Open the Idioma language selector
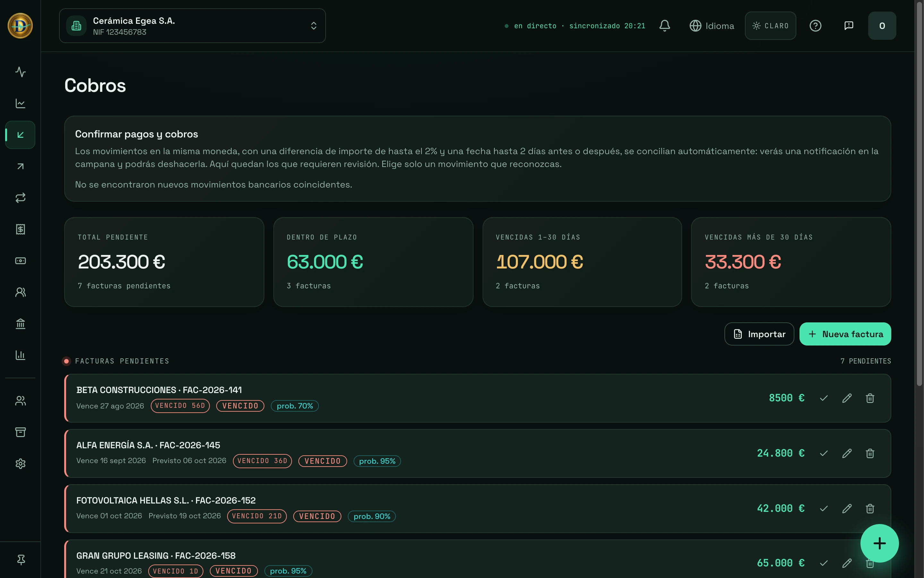 point(712,26)
